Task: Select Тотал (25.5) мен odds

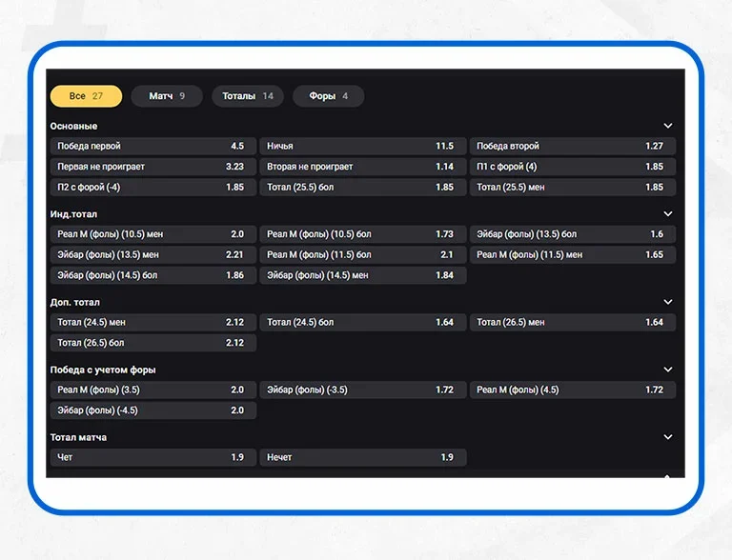Action: click(573, 187)
